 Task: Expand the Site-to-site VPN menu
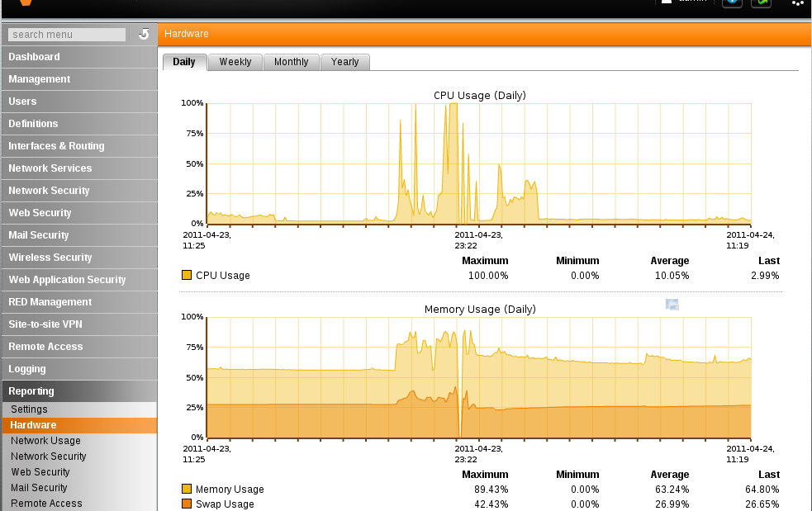pos(45,324)
